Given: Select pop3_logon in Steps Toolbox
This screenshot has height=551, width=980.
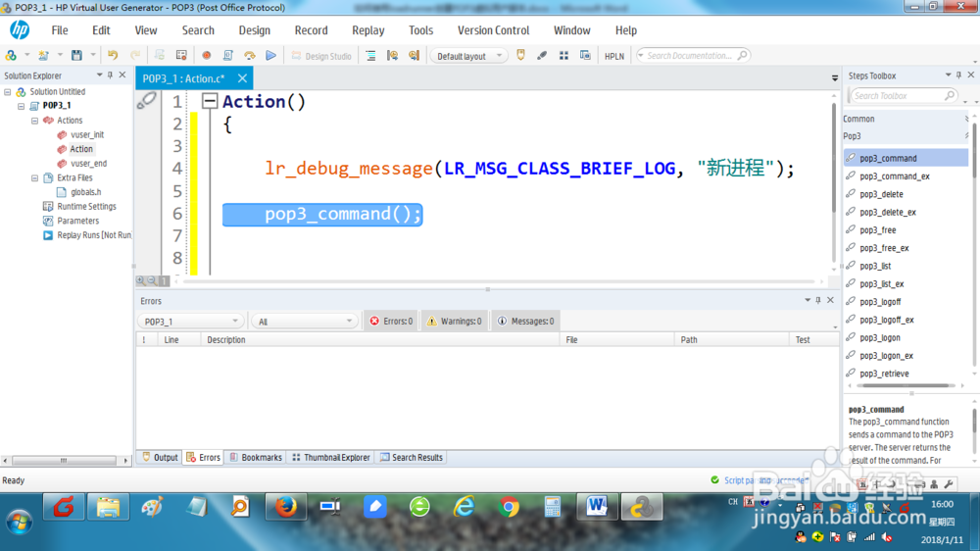Looking at the screenshot, I should (x=879, y=338).
